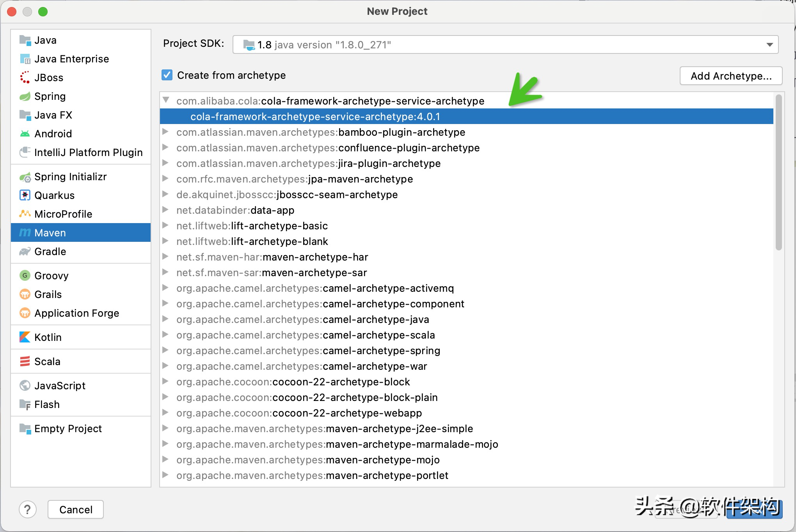The width and height of the screenshot is (796, 532).
Task: Click the Java project type icon
Action: click(25, 40)
